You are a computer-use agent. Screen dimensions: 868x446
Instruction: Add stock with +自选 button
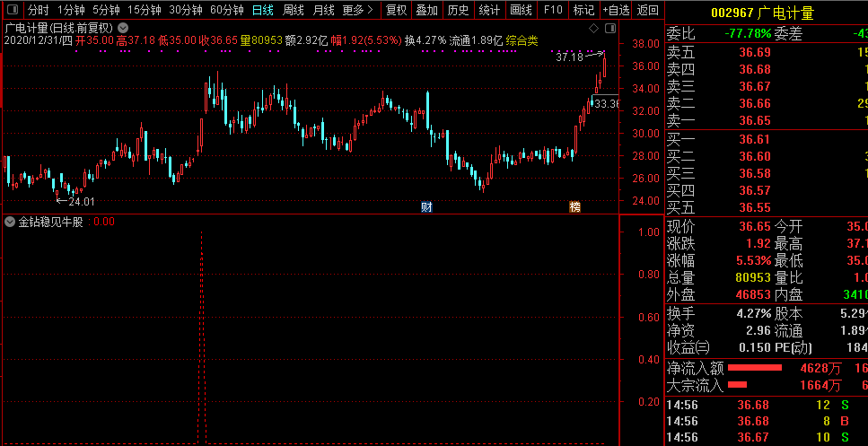(x=616, y=11)
